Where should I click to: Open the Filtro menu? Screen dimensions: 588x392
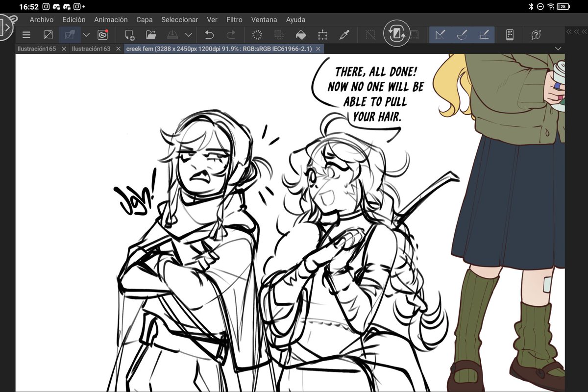click(234, 20)
